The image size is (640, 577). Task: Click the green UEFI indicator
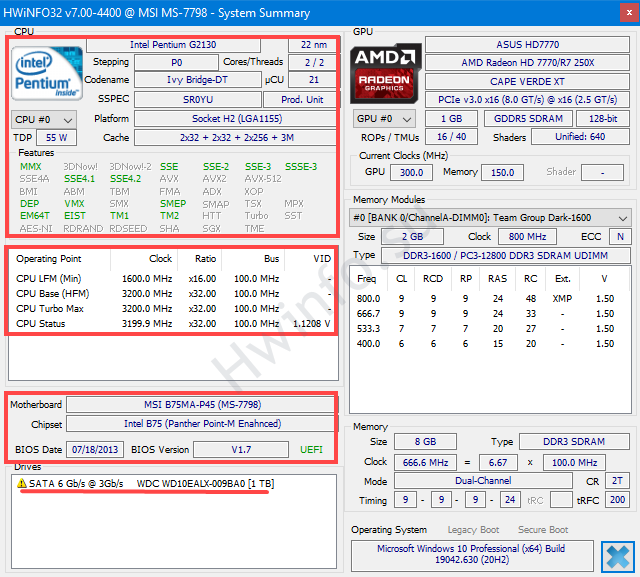point(313,450)
